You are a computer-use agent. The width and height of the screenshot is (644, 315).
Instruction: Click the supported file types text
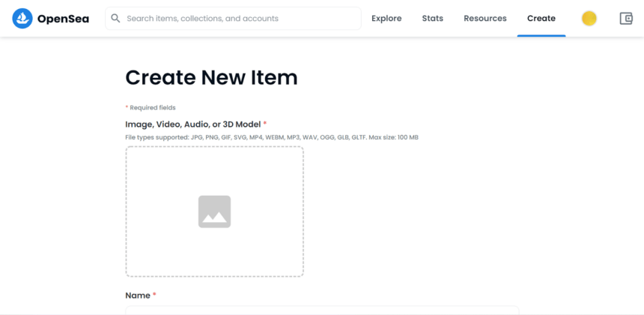tap(271, 137)
